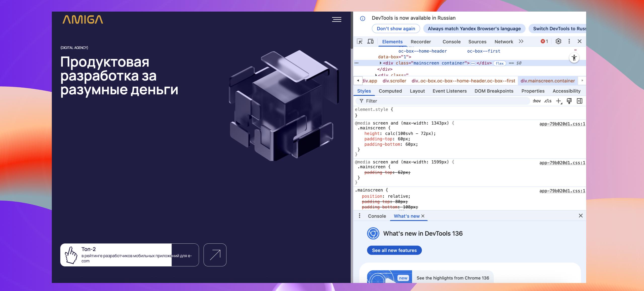Open the DevTools three-dot customize menu
The width and height of the screenshot is (644, 291).
[x=569, y=41]
